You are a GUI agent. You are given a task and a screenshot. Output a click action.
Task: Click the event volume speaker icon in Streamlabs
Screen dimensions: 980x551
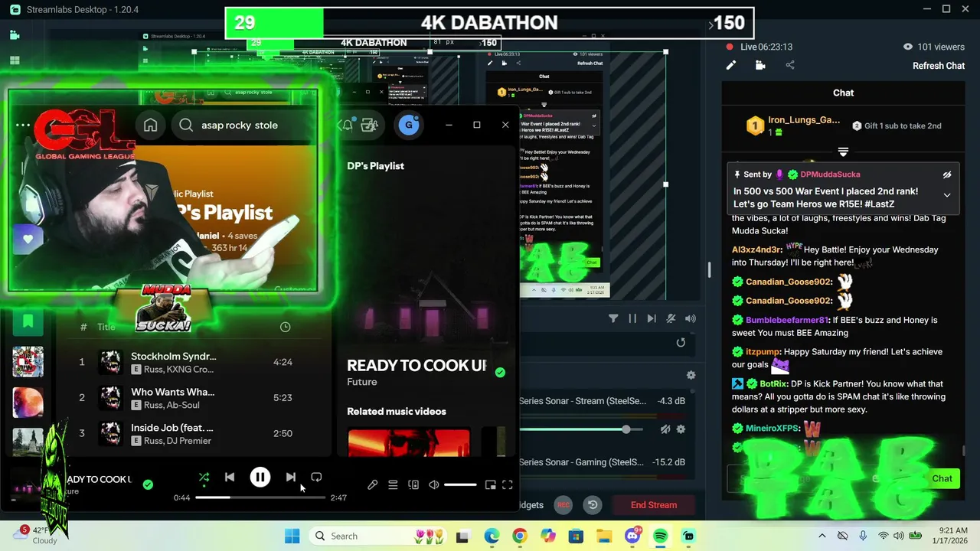point(691,318)
